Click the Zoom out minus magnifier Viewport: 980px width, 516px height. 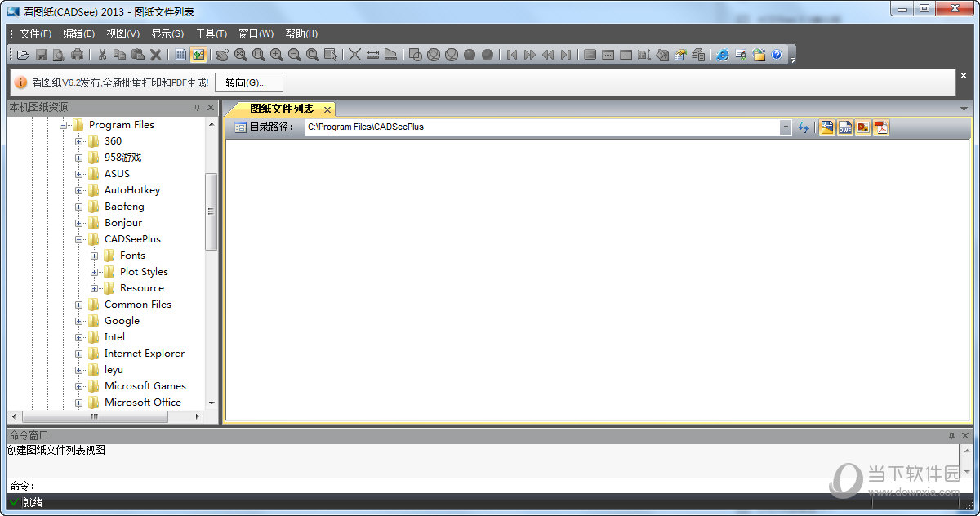click(295, 55)
